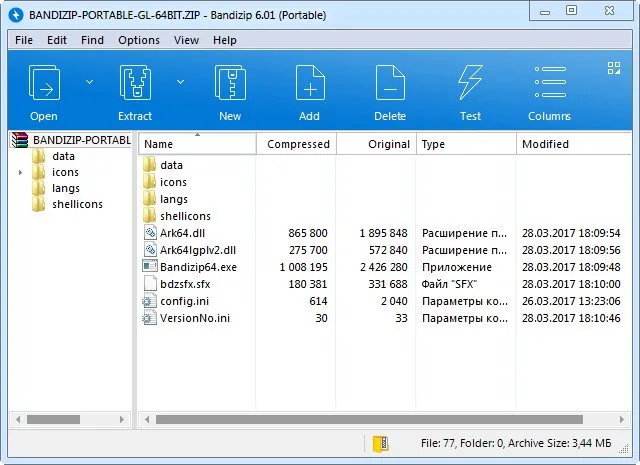Image resolution: width=640 pixels, height=465 pixels.
Task: Click the 26.03.2017 13:23:06 modified date
Action: coord(571,301)
